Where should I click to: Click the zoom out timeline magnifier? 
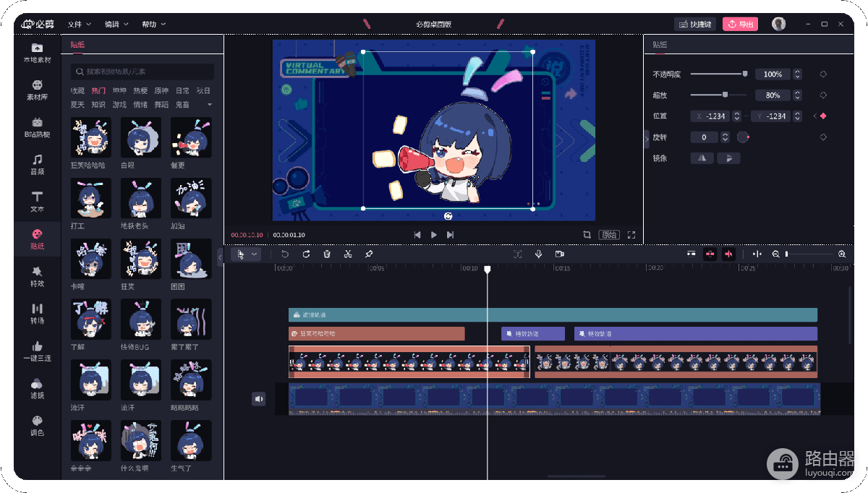pyautogui.click(x=776, y=254)
